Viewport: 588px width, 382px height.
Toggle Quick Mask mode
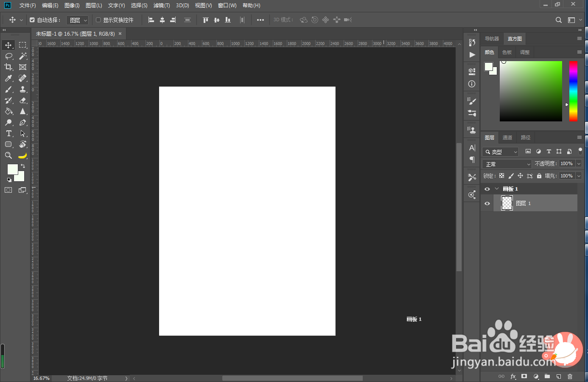point(8,190)
